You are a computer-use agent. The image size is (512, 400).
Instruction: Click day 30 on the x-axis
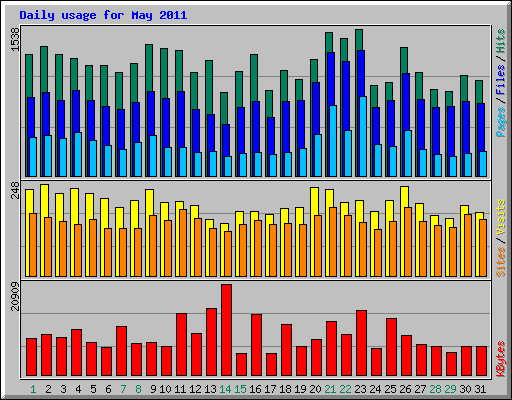pyautogui.click(x=465, y=389)
